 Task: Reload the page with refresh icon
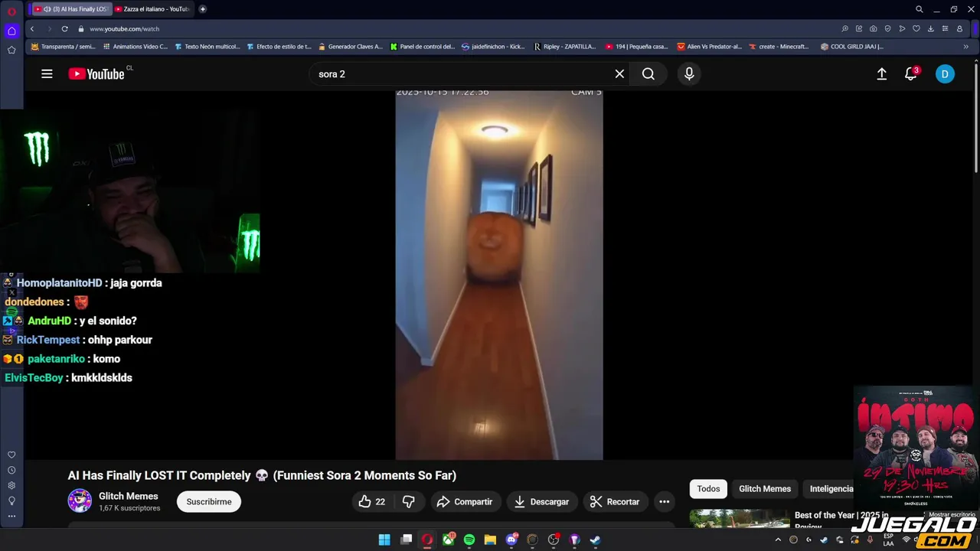64,28
